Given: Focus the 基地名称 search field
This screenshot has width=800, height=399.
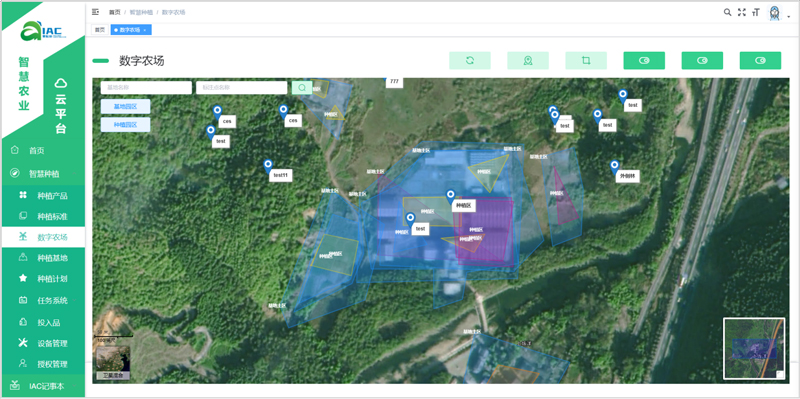Looking at the screenshot, I should click(146, 88).
